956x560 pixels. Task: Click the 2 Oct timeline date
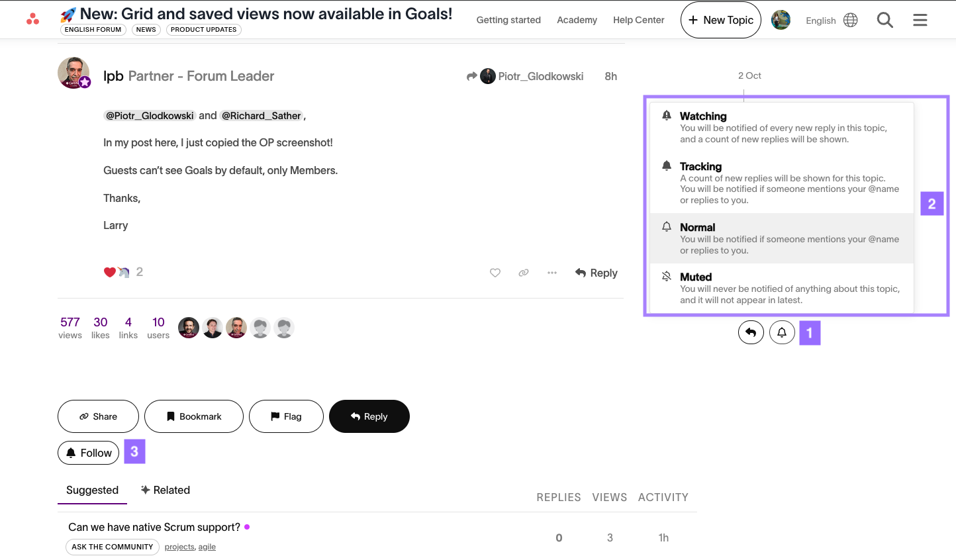[749, 75]
